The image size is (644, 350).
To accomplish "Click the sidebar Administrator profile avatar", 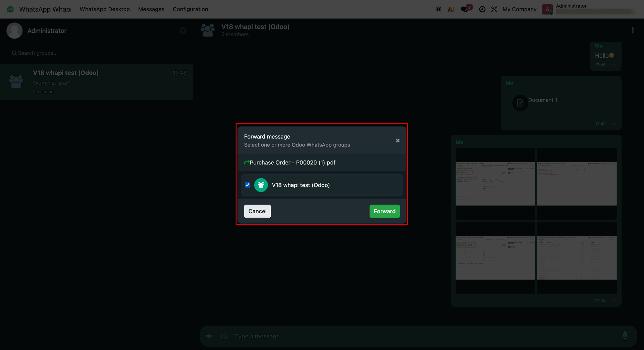I will click(14, 31).
